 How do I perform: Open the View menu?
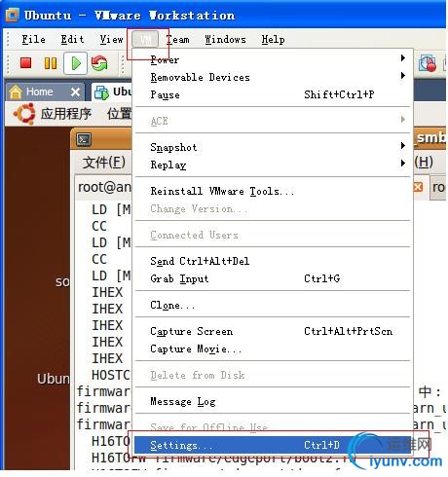[x=111, y=40]
